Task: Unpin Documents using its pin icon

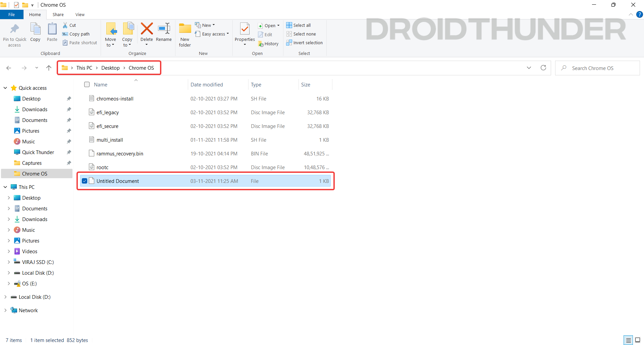Action: (69, 120)
